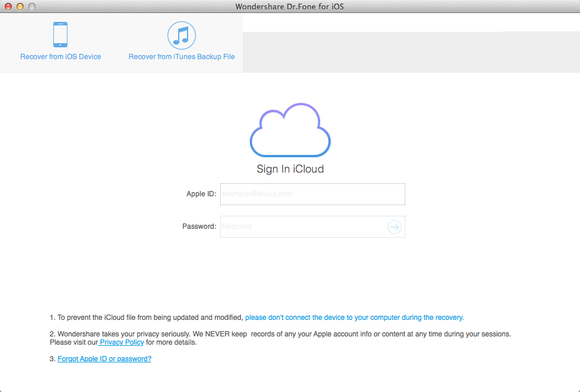Open Forgot Apple ID or password link
This screenshot has width=580, height=392.
pos(104,359)
